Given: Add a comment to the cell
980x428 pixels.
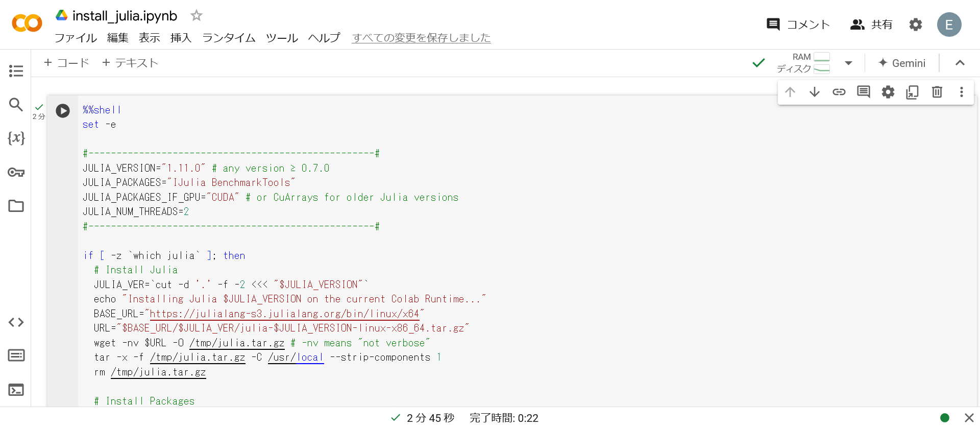Looking at the screenshot, I should point(864,92).
